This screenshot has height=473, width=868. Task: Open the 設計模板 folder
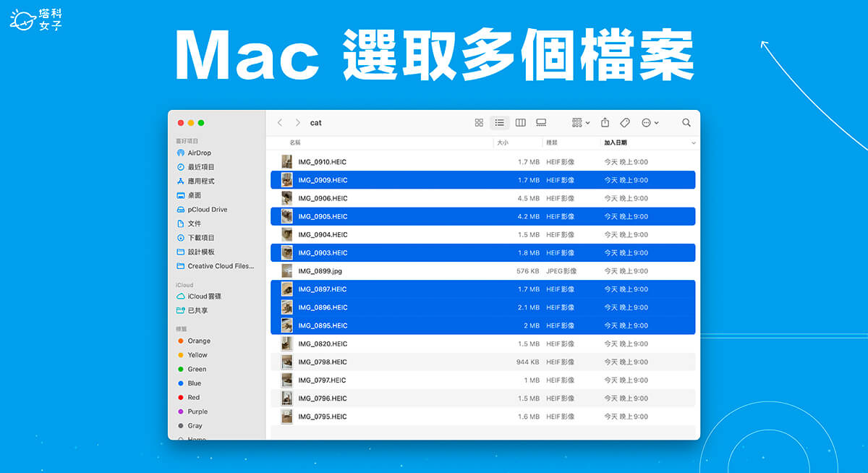click(x=201, y=252)
